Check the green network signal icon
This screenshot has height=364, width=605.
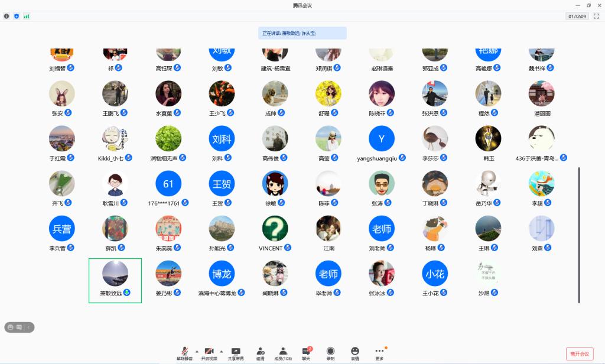coord(26,16)
